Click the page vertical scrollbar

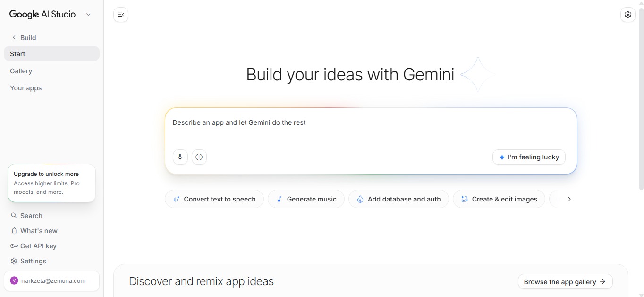tap(641, 99)
